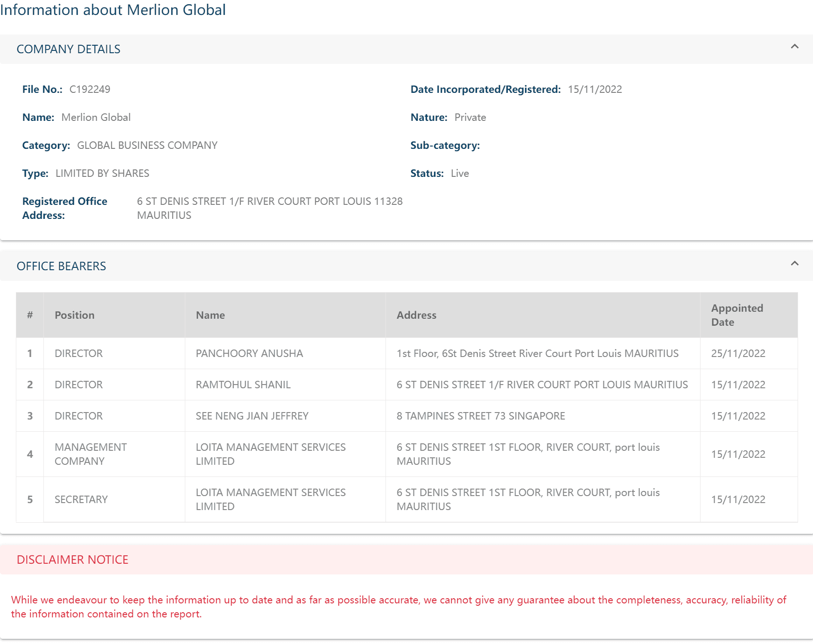Image resolution: width=813 pixels, height=644 pixels.
Task: Click the Information about Merlion Global heading
Action: 113,10
